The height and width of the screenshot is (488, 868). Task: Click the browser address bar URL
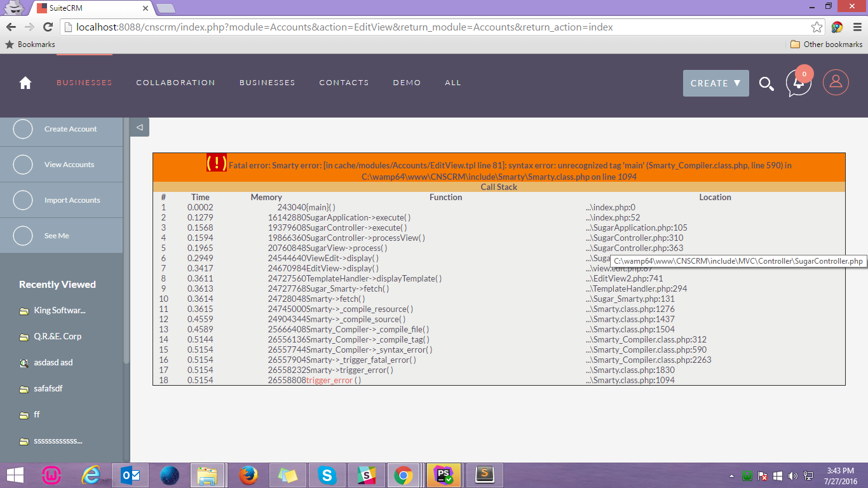click(x=344, y=27)
